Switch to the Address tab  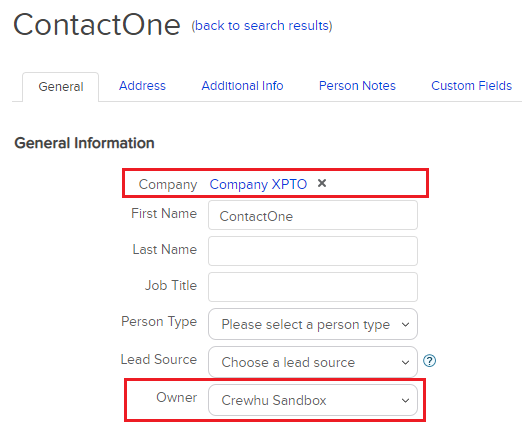click(142, 86)
